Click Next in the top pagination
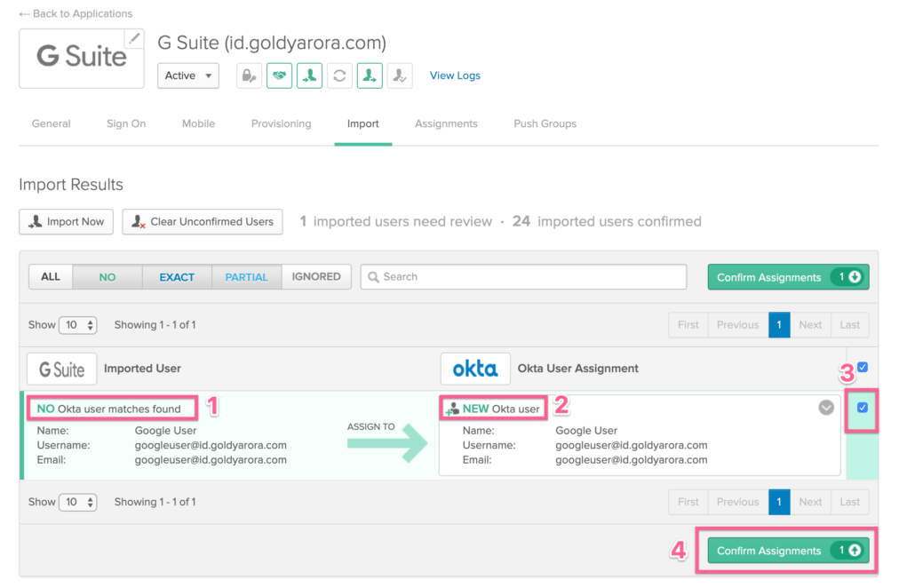915x588 pixels. (810, 325)
